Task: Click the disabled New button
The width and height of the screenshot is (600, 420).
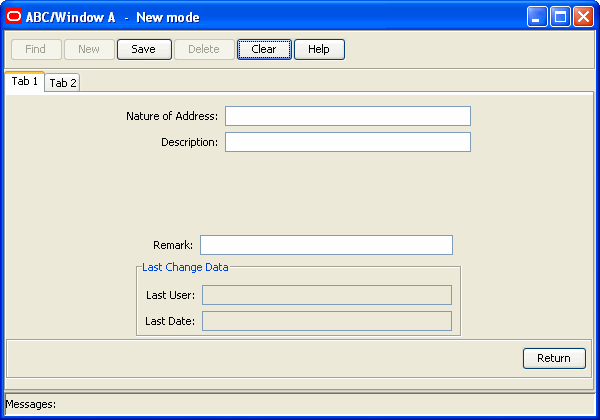Action: click(90, 49)
